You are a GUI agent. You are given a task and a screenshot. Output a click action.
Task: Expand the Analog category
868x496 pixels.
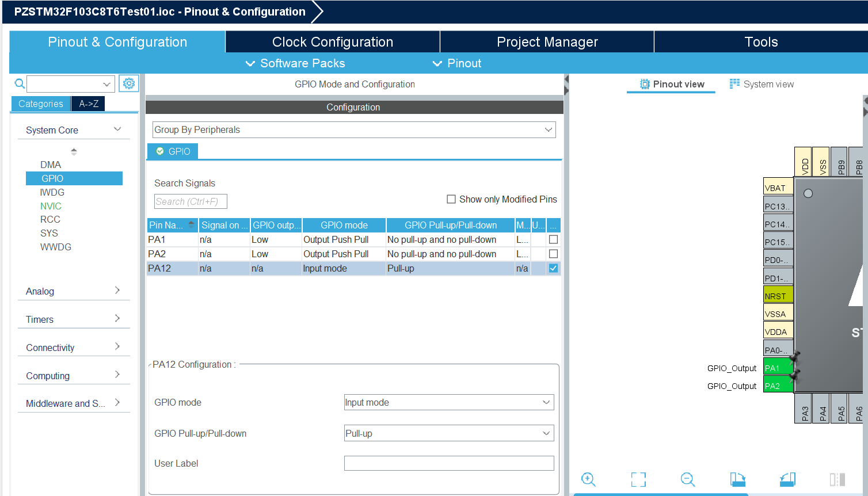(117, 291)
